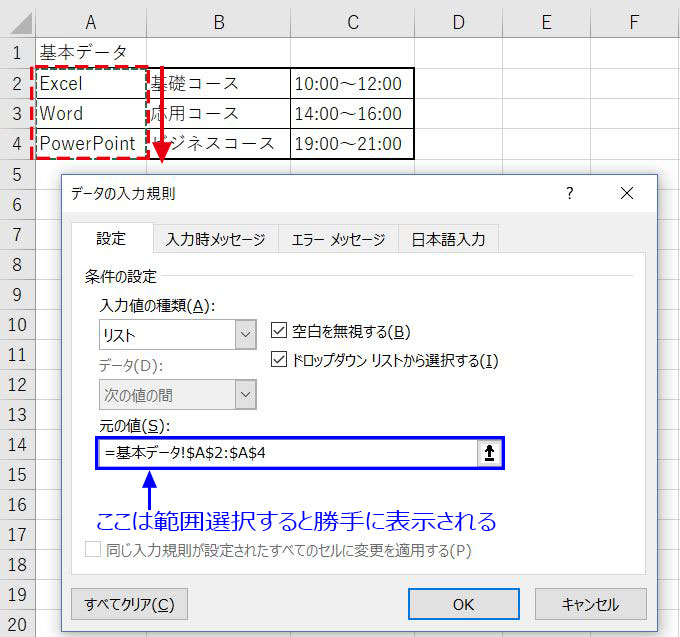Viewport: 680px width, 637px height.
Task: Select row 5 header
Action: point(17,174)
